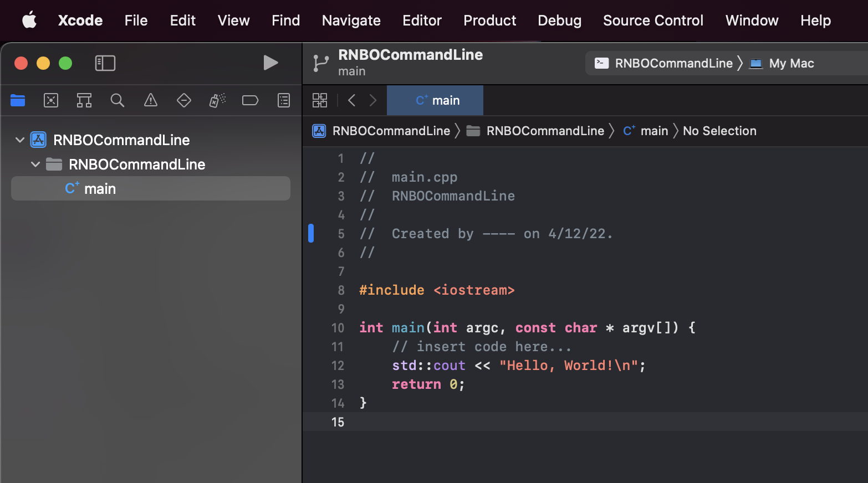This screenshot has height=483, width=868.
Task: Switch to the Symbol navigator
Action: (x=84, y=100)
